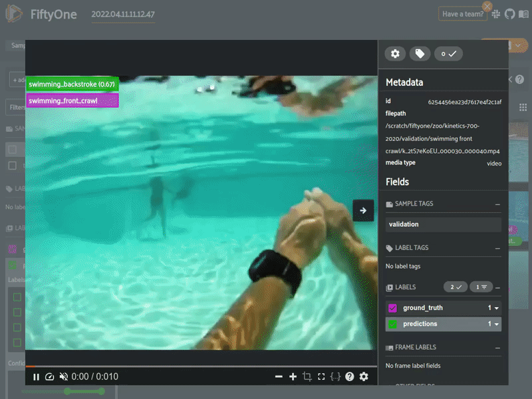
Task: Click the swimming_front_crawl label
Action: (x=72, y=101)
